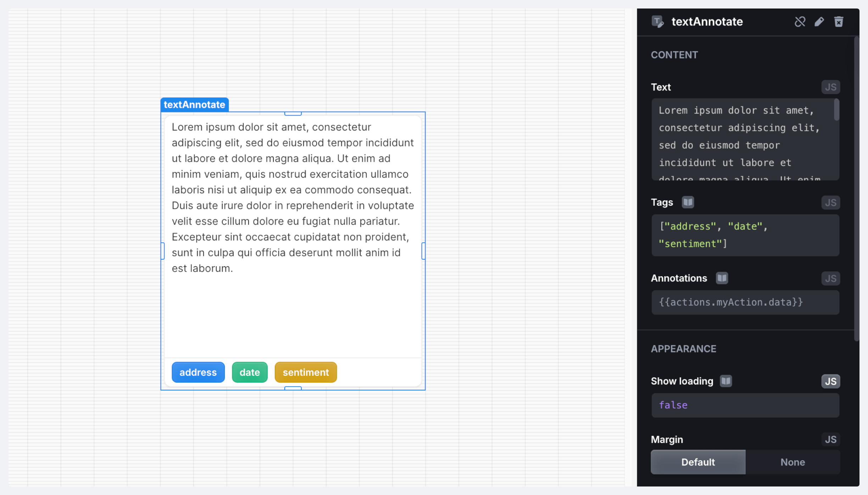The width and height of the screenshot is (868, 495).
Task: Click the textAnnotate component type icon
Action: click(657, 22)
